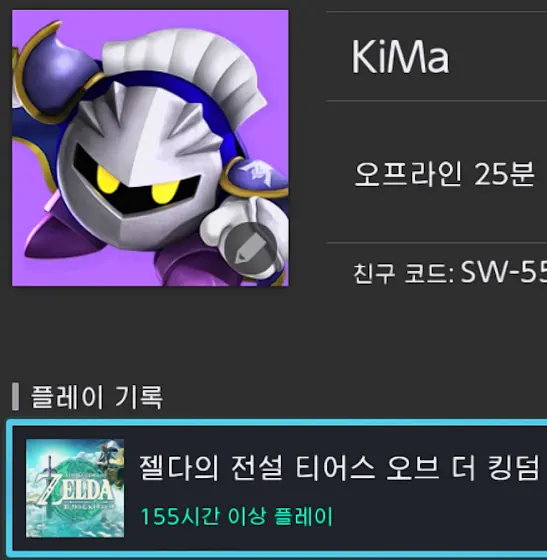Screen dimensions: 547x560
Task: Select the KiMa username
Action: [x=400, y=57]
